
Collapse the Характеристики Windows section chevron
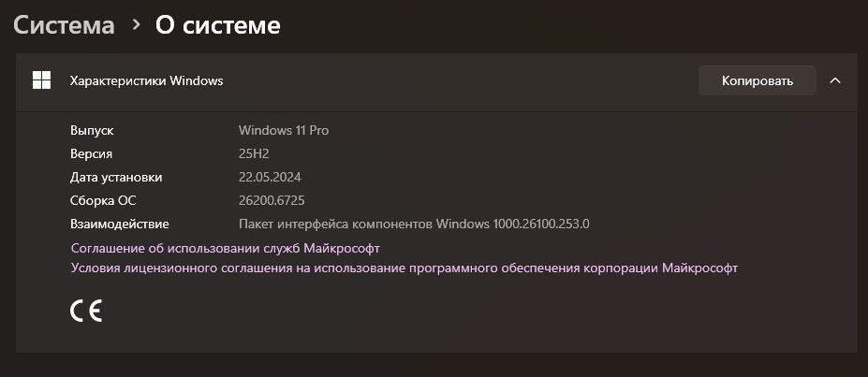click(835, 80)
